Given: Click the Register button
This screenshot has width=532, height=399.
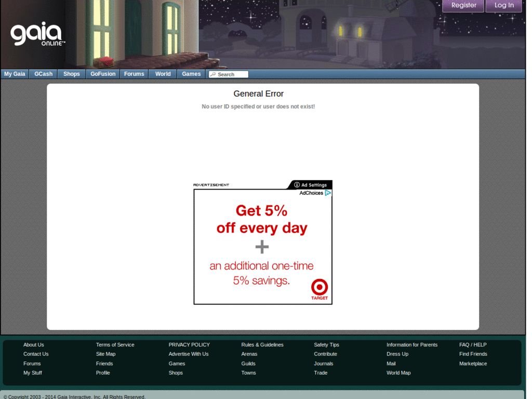Looking at the screenshot, I should pyautogui.click(x=462, y=6).
